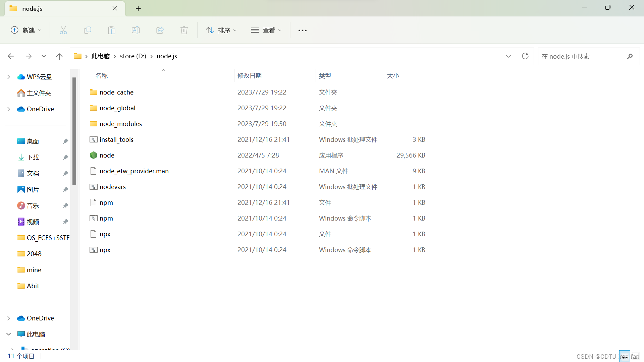644x362 pixels.
Task: Click the Copy icon in toolbar
Action: click(x=88, y=30)
